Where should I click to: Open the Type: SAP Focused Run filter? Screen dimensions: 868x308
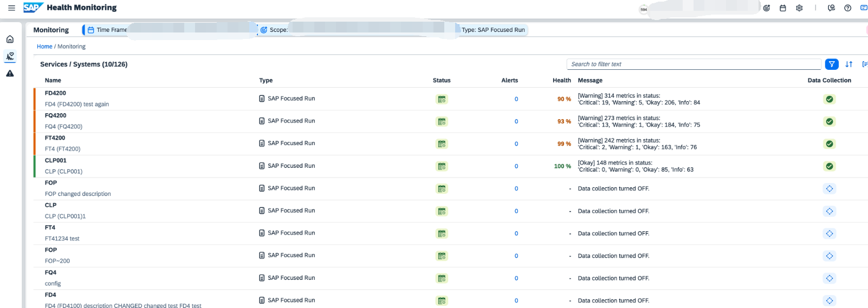pos(493,30)
